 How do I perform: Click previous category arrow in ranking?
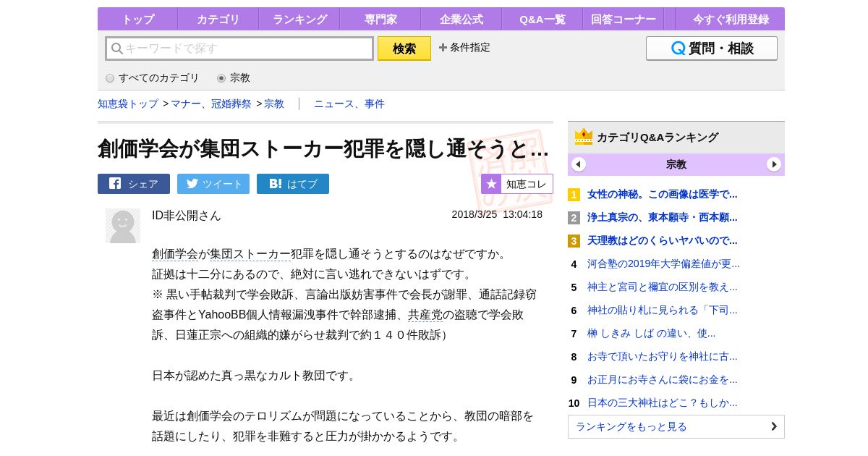(579, 164)
